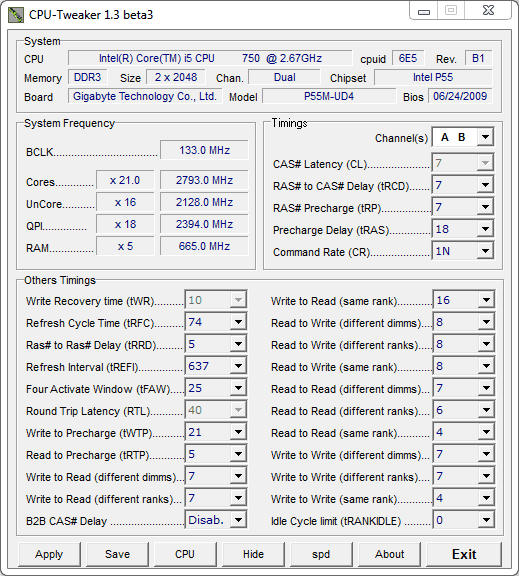Expand the Refresh Interval (tREFI) dropdown
This screenshot has height=576, width=519.
(x=238, y=366)
